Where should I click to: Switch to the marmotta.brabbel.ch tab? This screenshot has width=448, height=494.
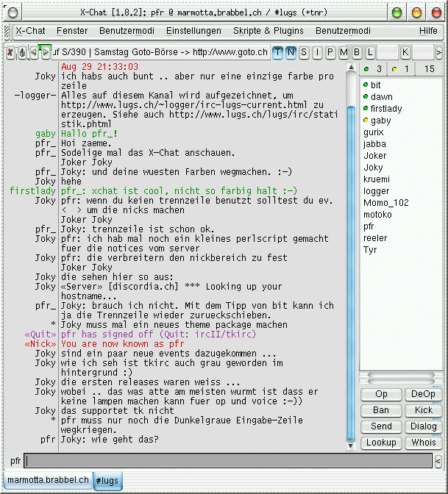[47, 480]
